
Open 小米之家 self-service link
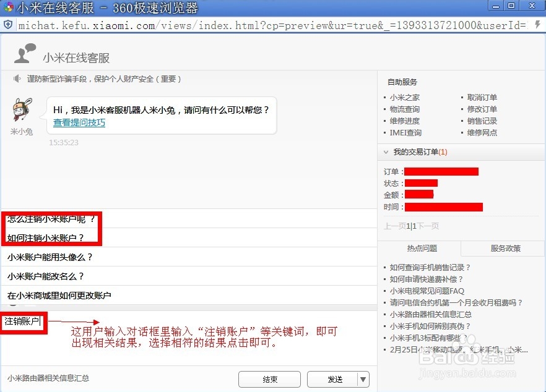405,98
